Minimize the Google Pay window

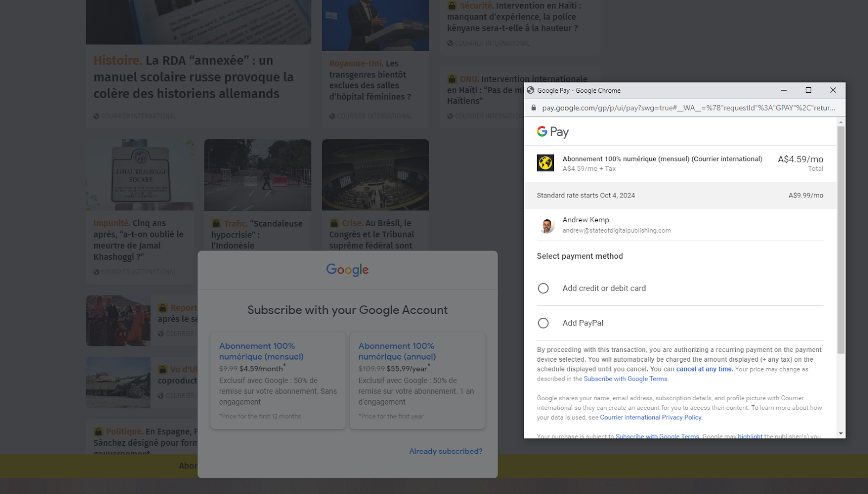pyautogui.click(x=784, y=91)
